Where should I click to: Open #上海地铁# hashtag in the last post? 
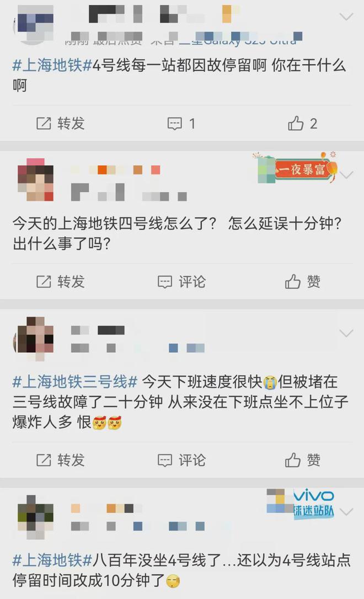(52, 560)
